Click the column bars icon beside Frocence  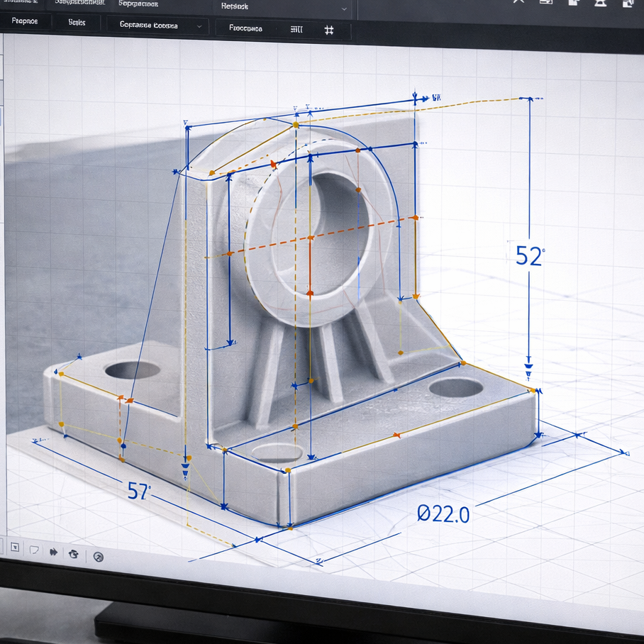point(296,30)
